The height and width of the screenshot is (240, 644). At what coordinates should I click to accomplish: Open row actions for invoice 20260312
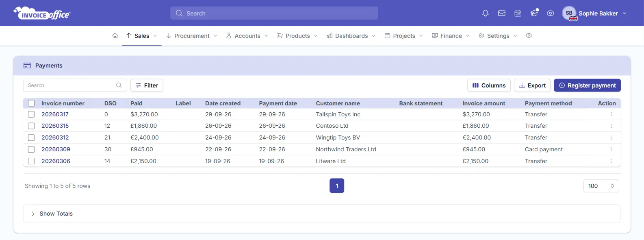pos(611,137)
